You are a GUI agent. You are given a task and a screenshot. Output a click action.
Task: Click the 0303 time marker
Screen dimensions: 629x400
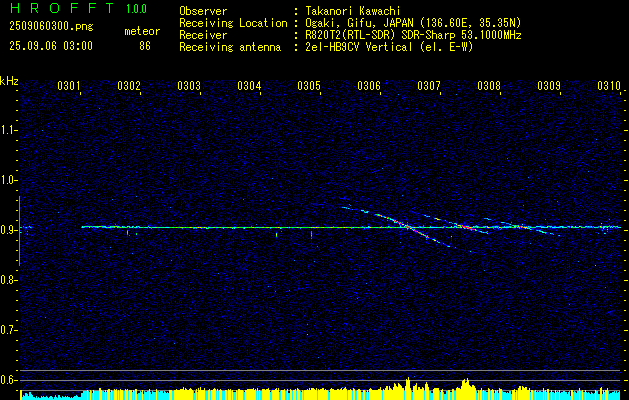coord(189,85)
